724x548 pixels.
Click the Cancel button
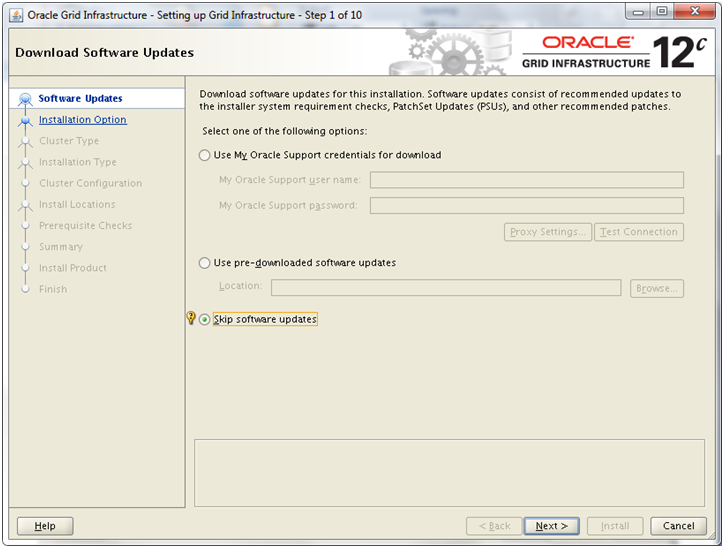click(x=678, y=526)
